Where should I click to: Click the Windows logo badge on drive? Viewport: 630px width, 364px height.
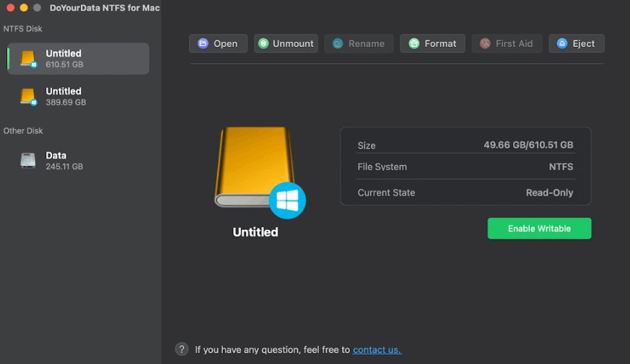[x=287, y=200]
